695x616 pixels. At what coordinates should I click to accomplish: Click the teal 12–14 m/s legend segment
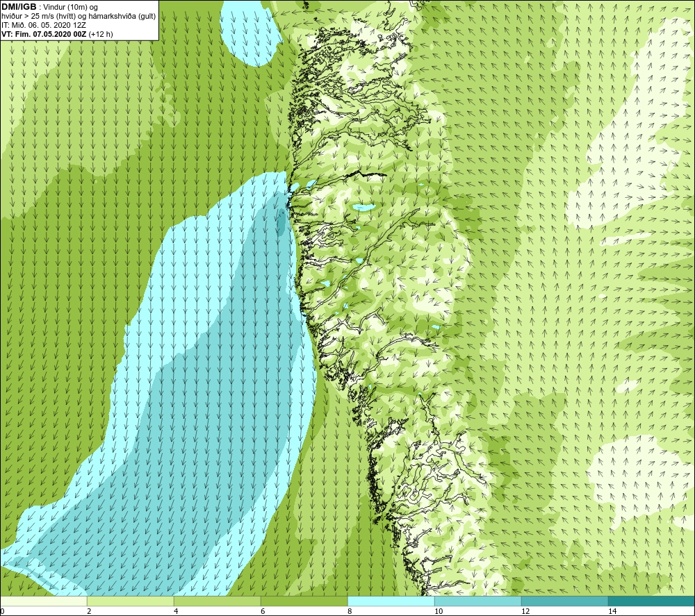[x=564, y=601]
